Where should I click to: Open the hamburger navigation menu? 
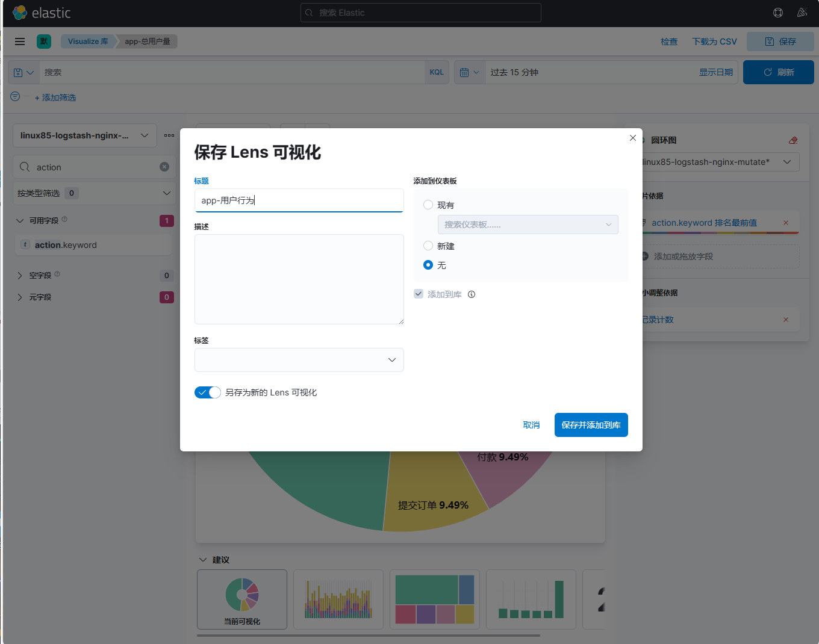pyautogui.click(x=20, y=42)
